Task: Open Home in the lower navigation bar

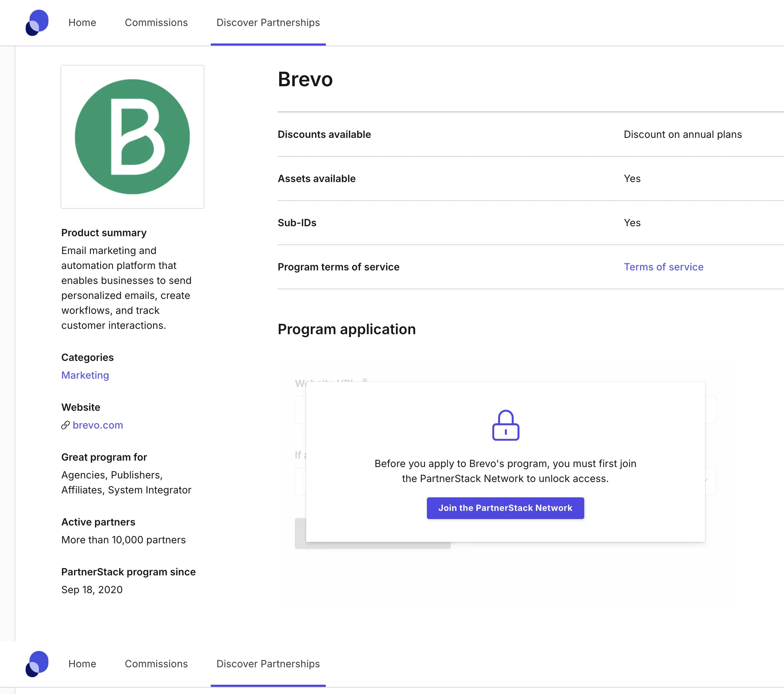Action: 82,664
